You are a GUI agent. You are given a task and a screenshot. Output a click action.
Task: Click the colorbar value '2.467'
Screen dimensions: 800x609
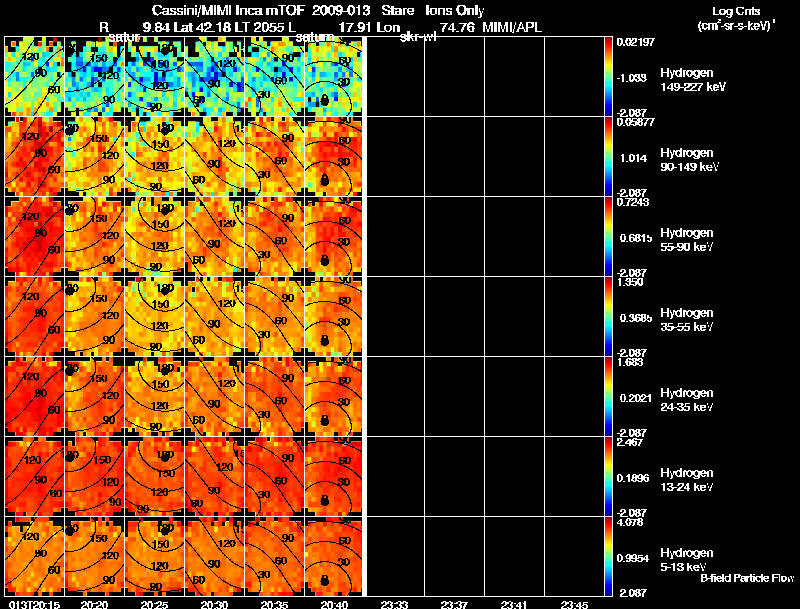point(630,442)
